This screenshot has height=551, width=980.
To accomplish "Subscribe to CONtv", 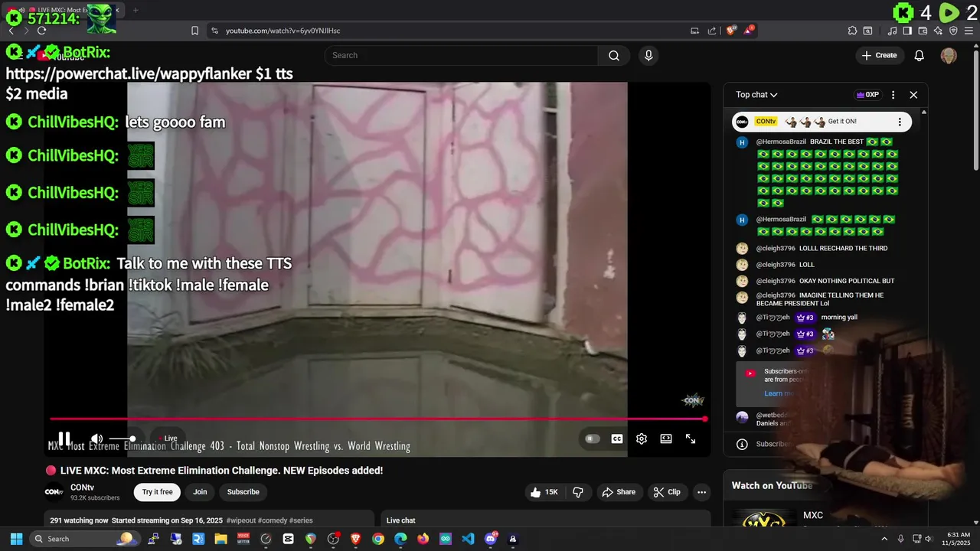I will click(x=243, y=492).
